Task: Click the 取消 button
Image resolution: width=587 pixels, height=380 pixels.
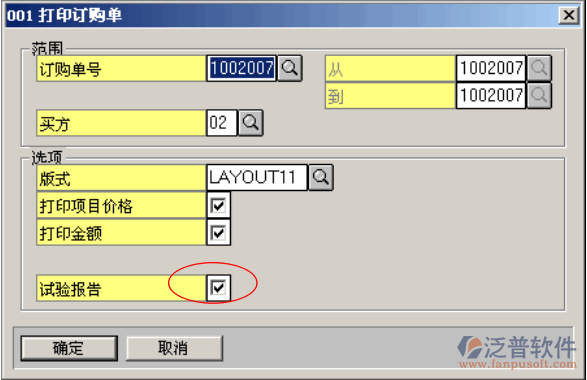Action: point(174,348)
